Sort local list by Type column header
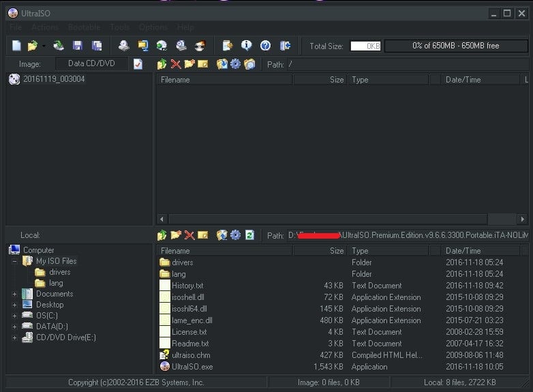 [389, 251]
